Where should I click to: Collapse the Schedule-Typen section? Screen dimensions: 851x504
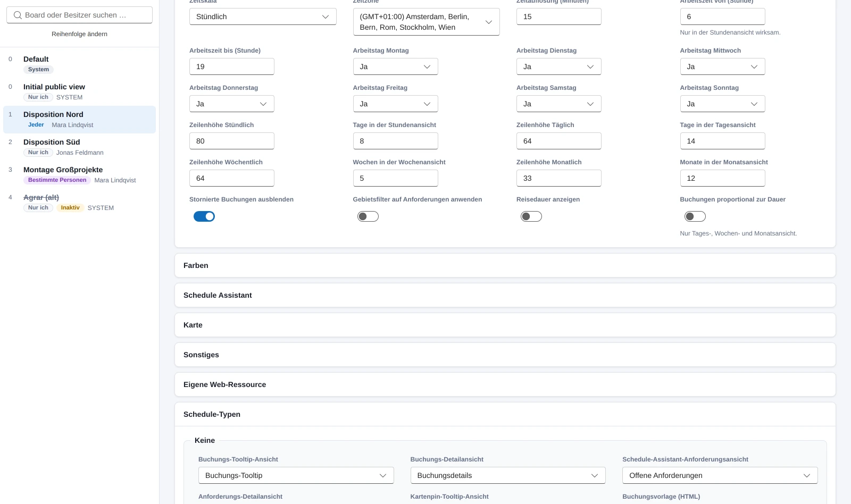pyautogui.click(x=505, y=414)
